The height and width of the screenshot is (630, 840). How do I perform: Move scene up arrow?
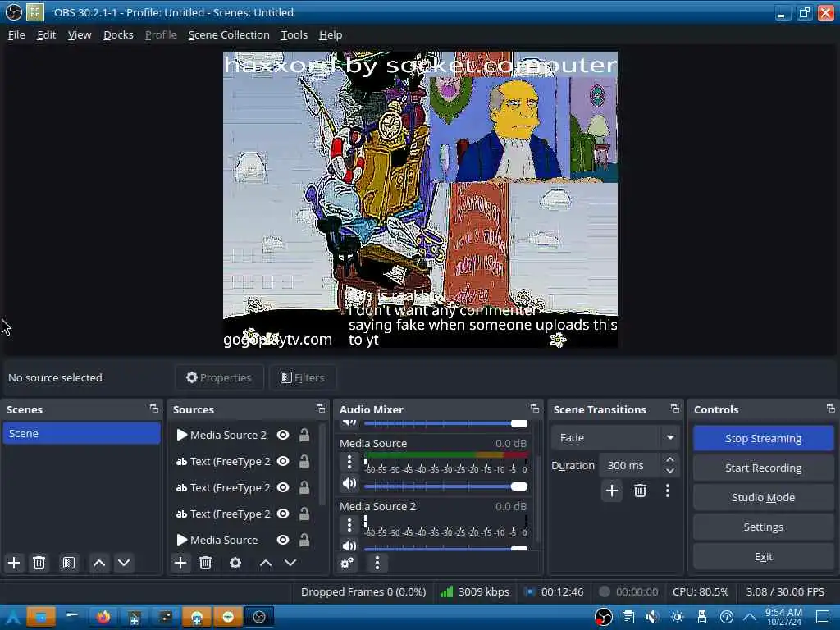coord(99,563)
